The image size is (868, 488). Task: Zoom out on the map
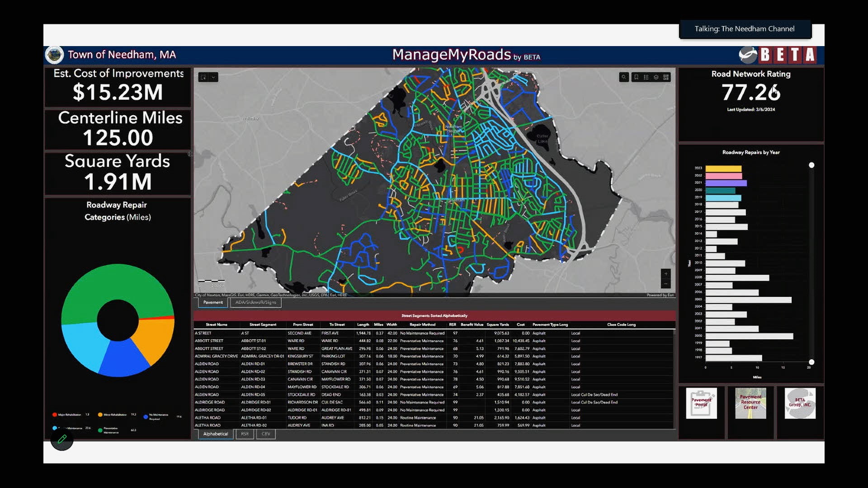tap(665, 284)
